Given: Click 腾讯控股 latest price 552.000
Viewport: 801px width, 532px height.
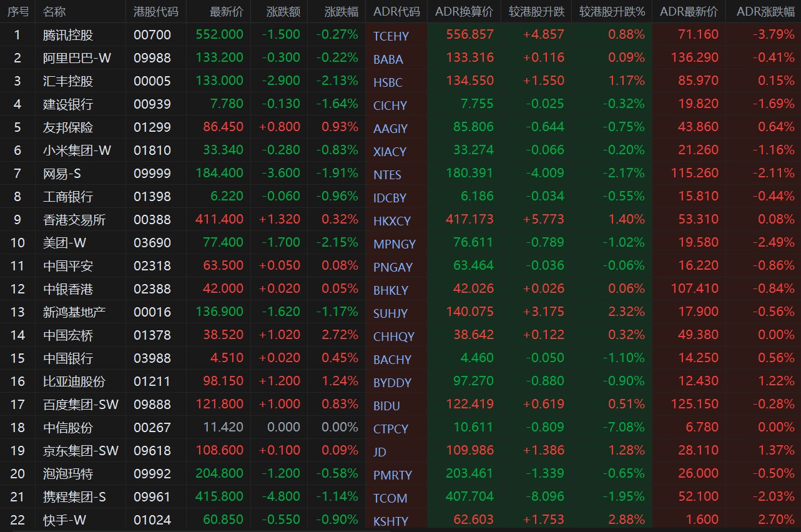Looking at the screenshot, I should click(219, 35).
